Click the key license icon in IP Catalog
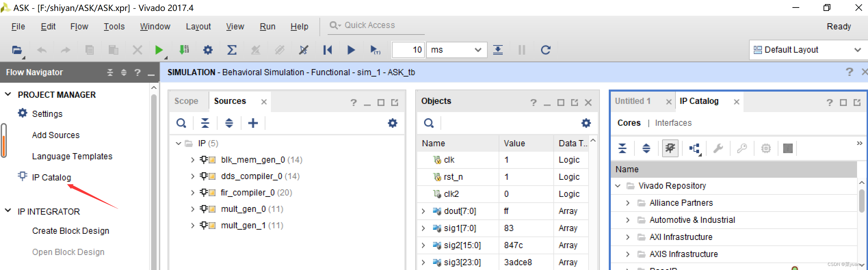Screen dimensions: 868x270 (x=742, y=148)
